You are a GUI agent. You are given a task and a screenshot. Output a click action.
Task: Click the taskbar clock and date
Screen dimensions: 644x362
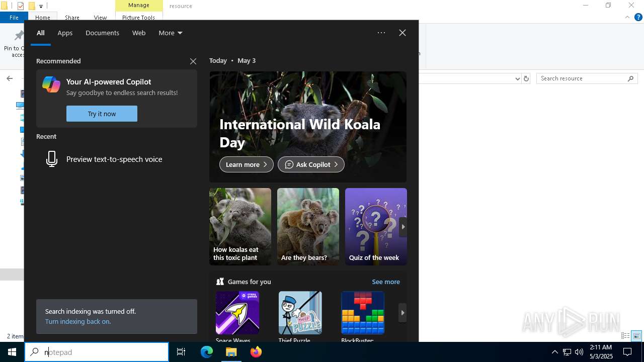click(601, 352)
